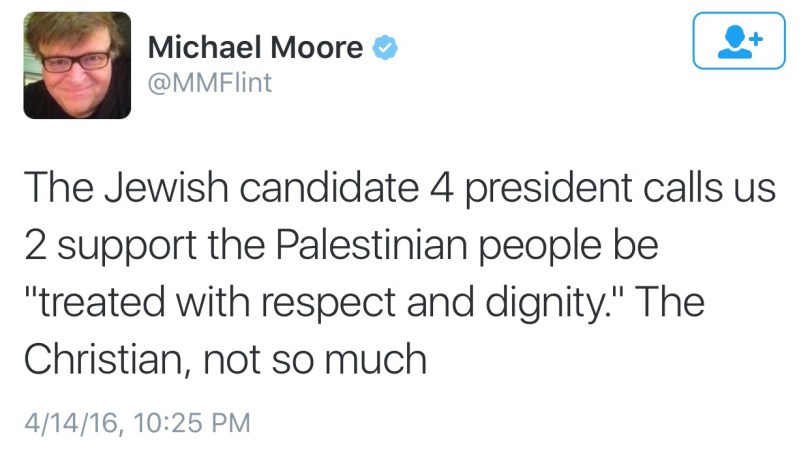Open Michael Moore's profile picture
Image resolution: width=810 pixels, height=453 pixels.
tap(77, 65)
